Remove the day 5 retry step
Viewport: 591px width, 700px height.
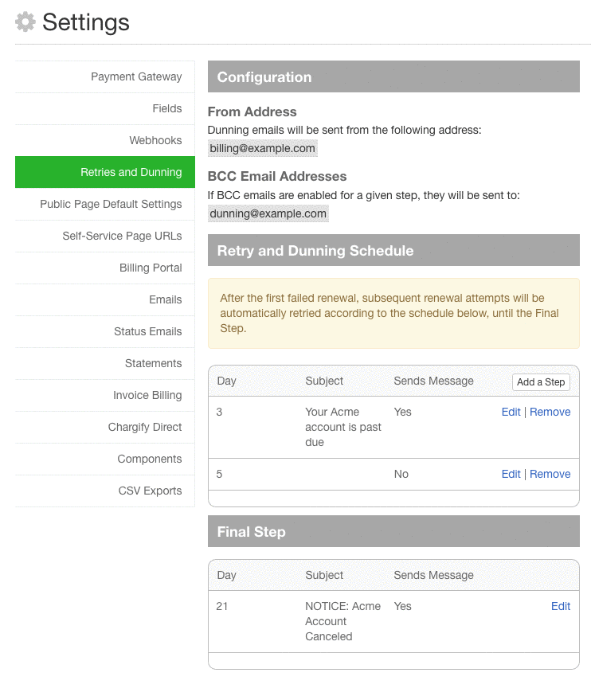pos(550,475)
